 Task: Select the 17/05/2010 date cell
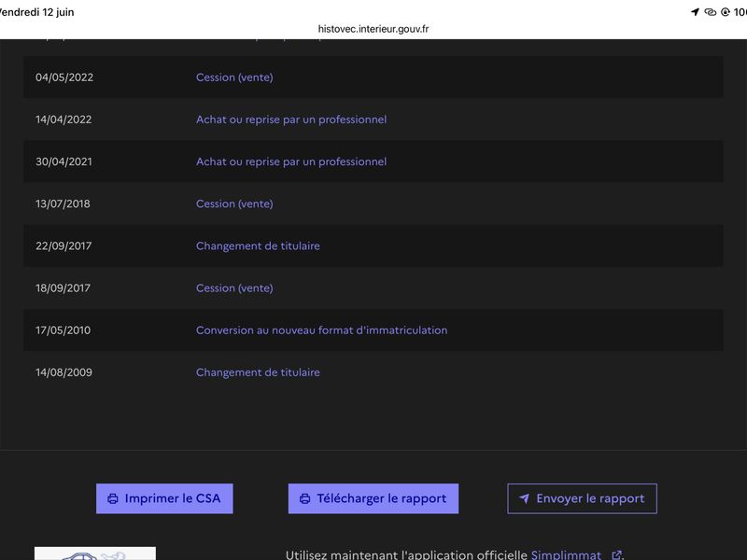pos(63,330)
